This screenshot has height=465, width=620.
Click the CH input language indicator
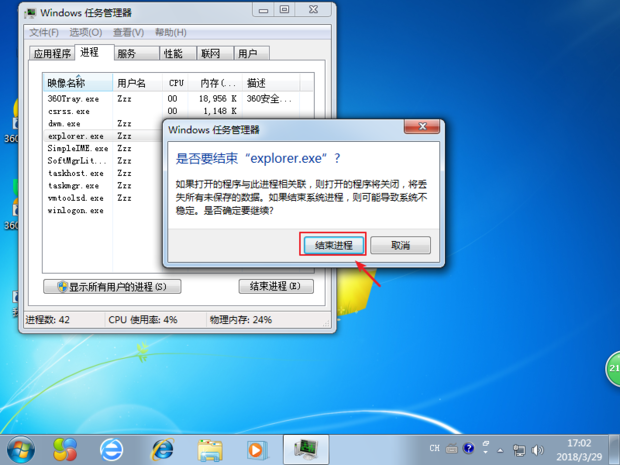434,448
